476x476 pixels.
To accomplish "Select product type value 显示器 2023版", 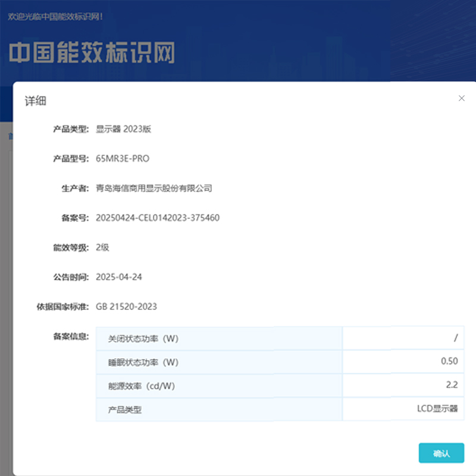I will pos(123,129).
